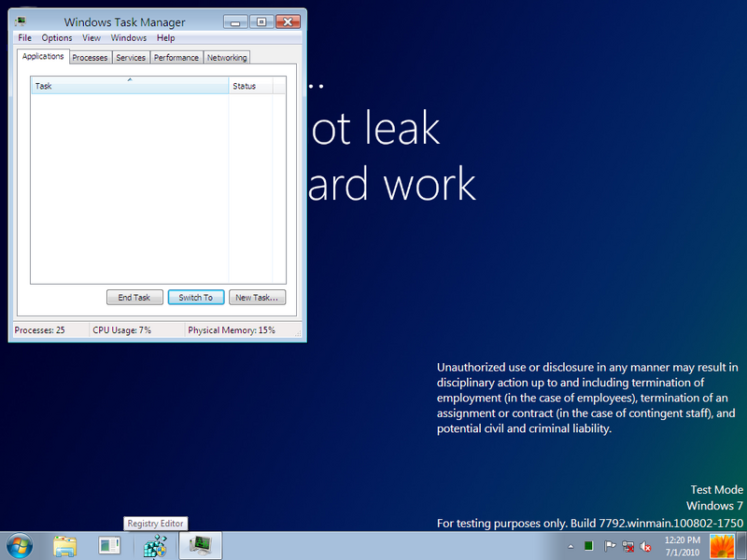The height and width of the screenshot is (560, 747).
Task: Launch Registry Editor from the taskbar
Action: [x=155, y=546]
